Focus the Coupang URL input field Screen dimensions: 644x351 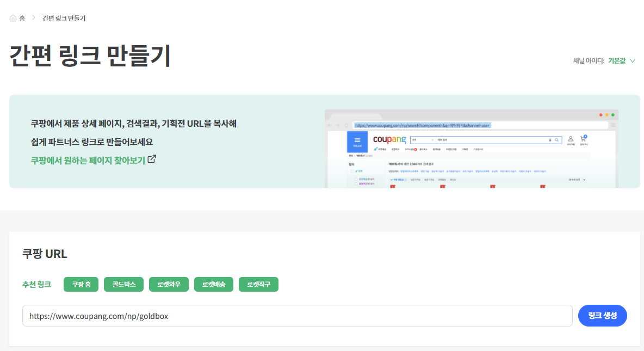click(298, 316)
